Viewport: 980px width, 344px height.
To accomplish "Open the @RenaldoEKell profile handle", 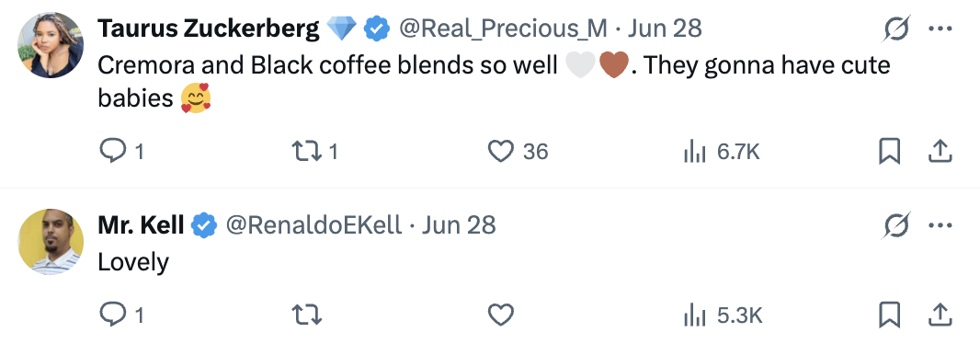I will point(313,224).
